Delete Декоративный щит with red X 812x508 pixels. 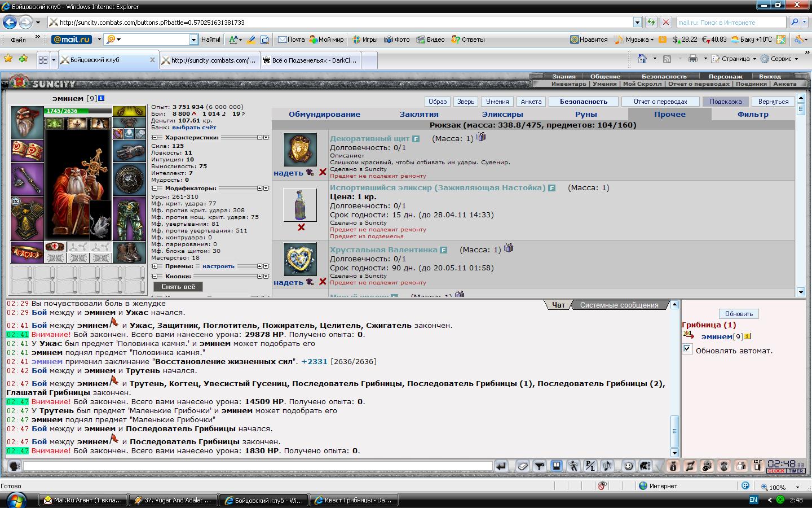click(x=323, y=172)
